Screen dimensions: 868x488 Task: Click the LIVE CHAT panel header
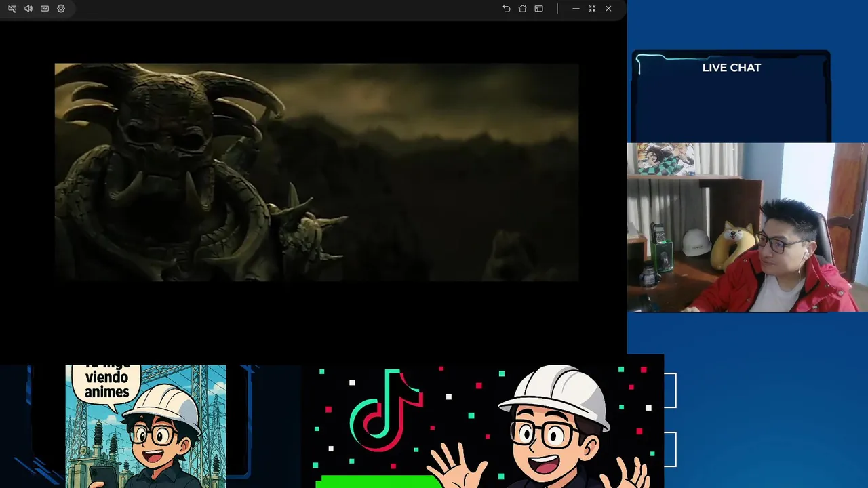731,68
